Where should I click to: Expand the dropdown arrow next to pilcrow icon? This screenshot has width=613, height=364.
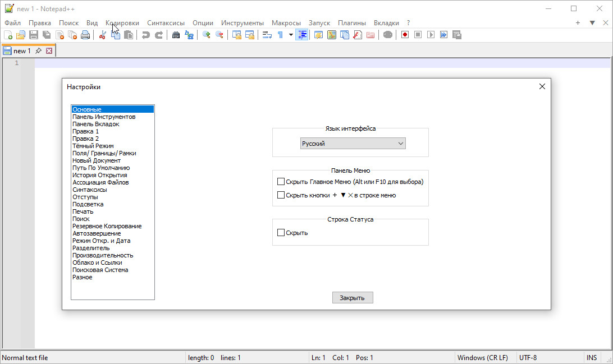pyautogui.click(x=291, y=35)
